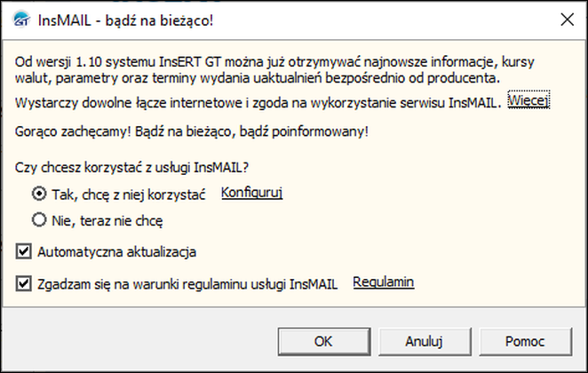Disable the Automatyczna aktualizacja checkbox
Screen dimensions: 588x373
tap(24, 251)
